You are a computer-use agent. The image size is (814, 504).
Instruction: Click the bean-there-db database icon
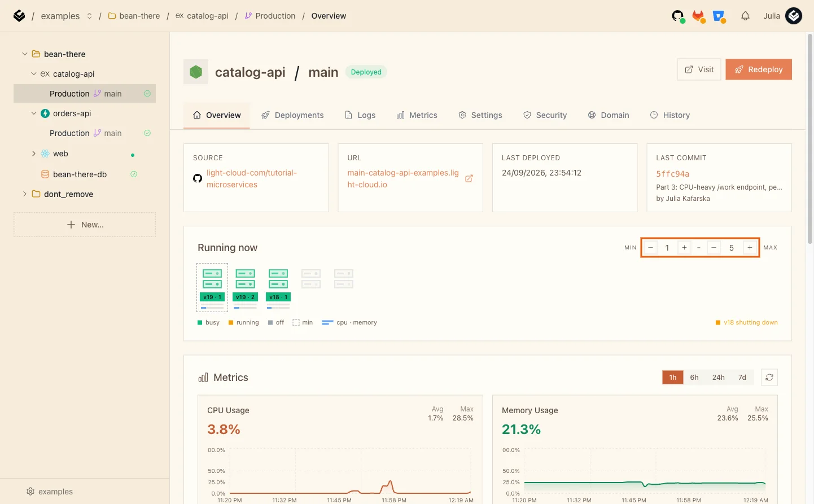pyautogui.click(x=45, y=174)
